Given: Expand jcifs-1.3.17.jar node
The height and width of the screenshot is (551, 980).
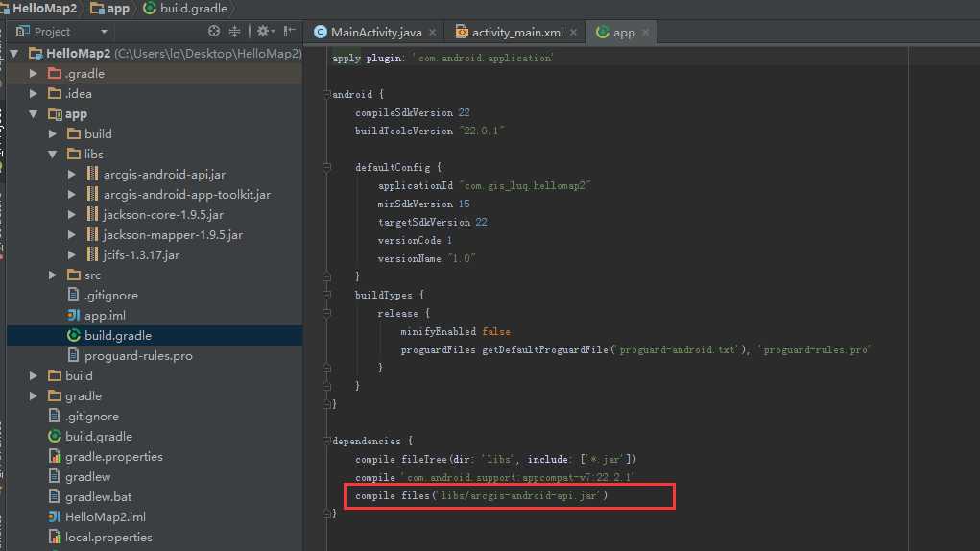Looking at the screenshot, I should tap(72, 255).
